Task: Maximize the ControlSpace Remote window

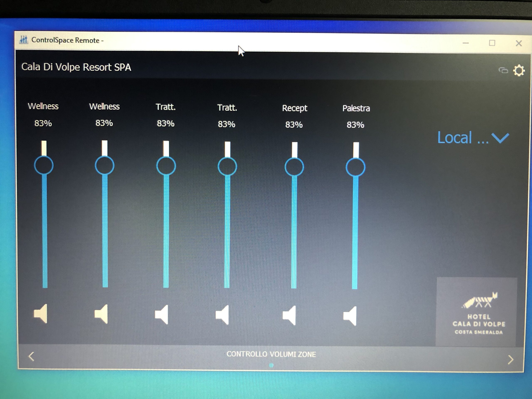Action: tap(492, 43)
